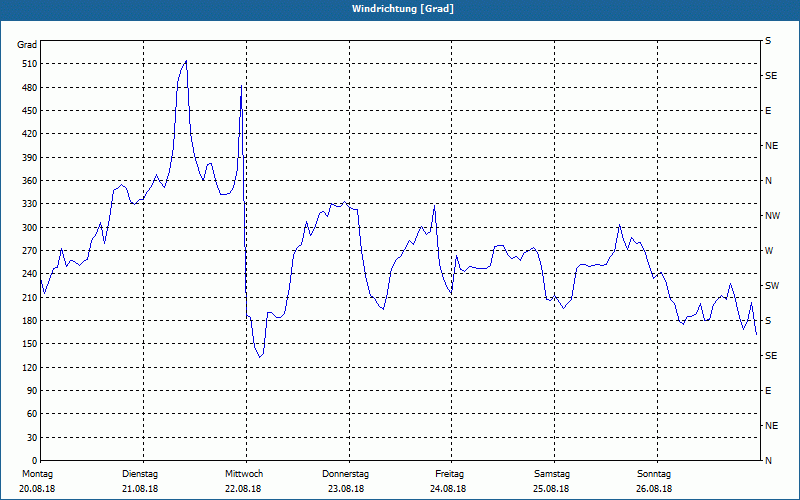Click the 90 axis value
The width and height of the screenshot is (800, 500).
pos(32,391)
